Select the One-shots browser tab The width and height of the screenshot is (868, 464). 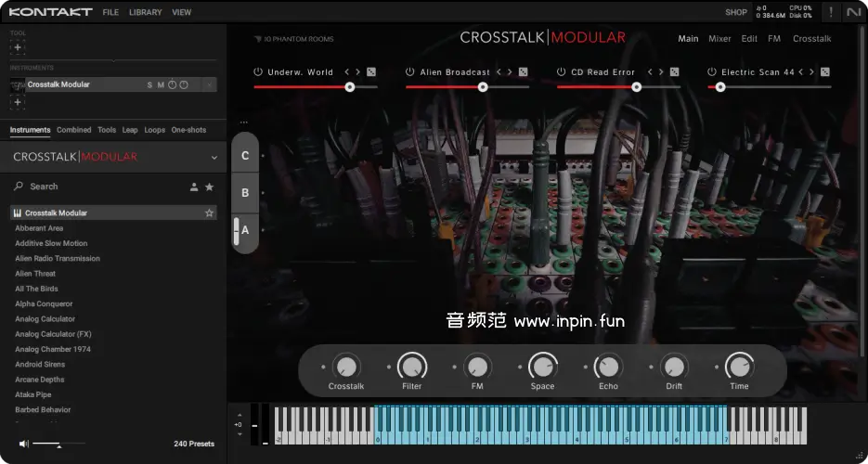[188, 130]
